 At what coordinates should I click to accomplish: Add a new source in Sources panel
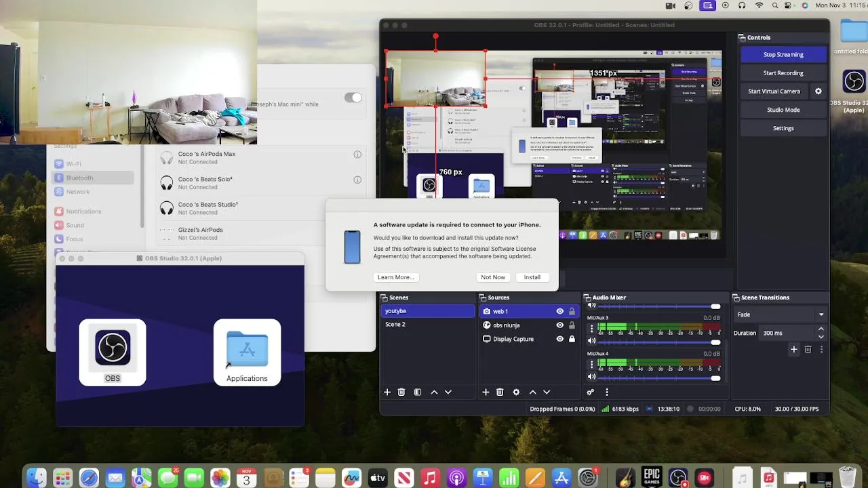[486, 392]
